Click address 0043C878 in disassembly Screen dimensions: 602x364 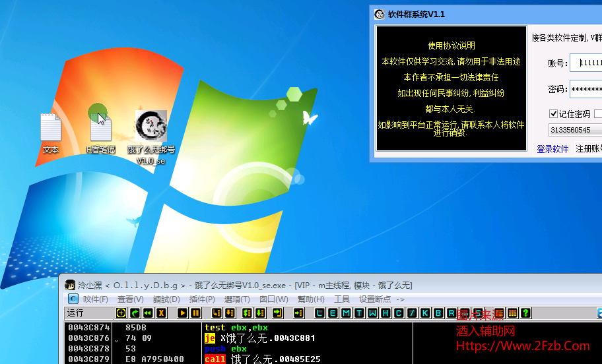[x=88, y=349]
